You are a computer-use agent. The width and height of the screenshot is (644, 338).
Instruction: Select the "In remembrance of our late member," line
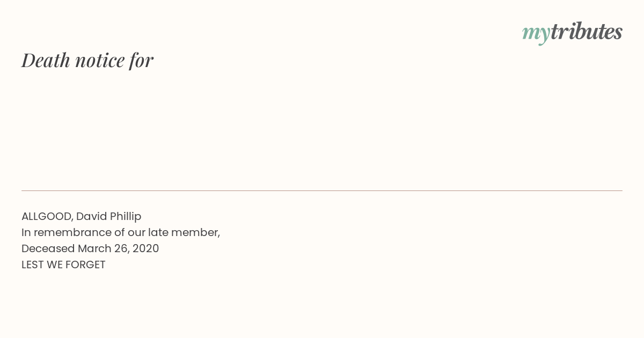click(x=121, y=232)
